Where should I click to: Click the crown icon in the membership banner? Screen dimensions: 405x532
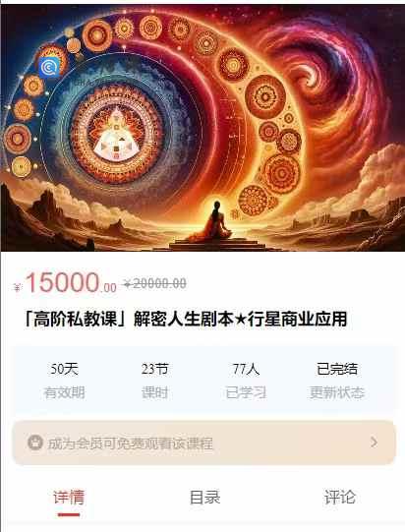35,443
